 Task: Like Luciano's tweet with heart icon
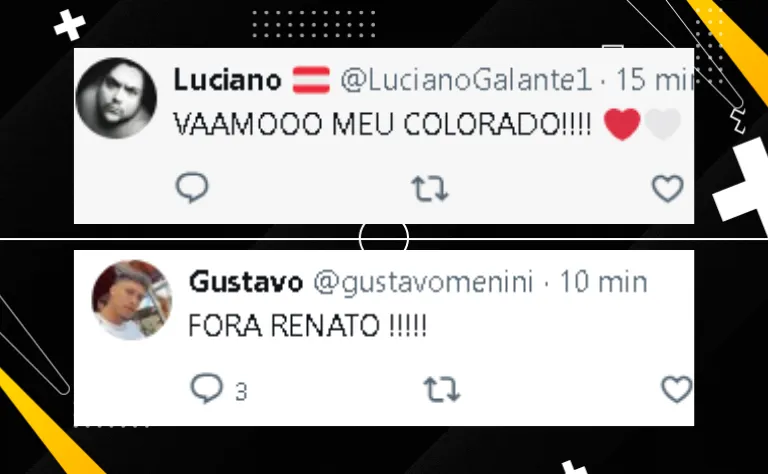tap(668, 189)
